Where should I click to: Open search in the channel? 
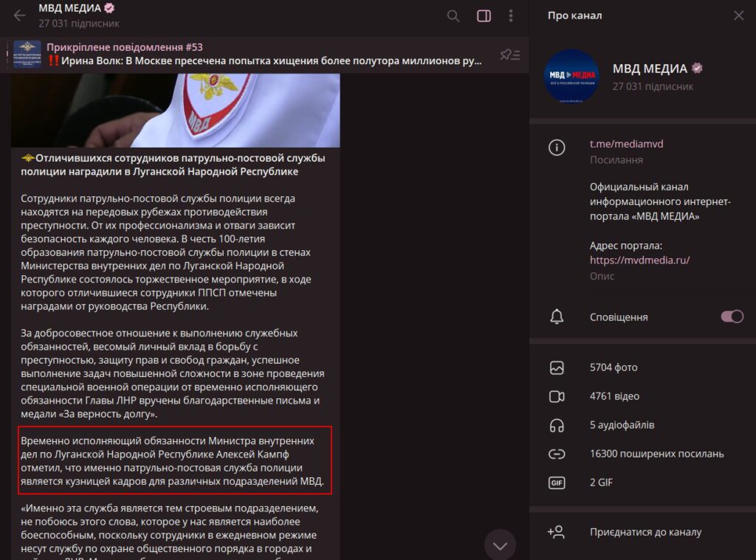point(453,15)
